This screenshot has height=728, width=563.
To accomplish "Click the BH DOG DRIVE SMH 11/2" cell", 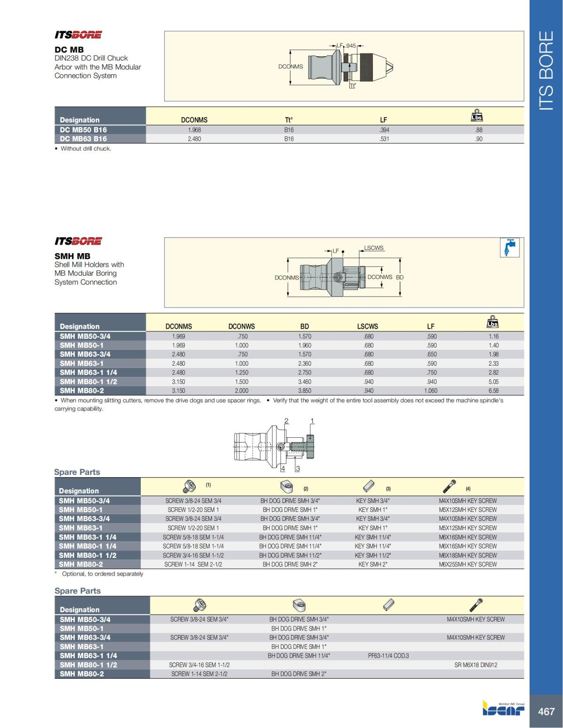I will pyautogui.click(x=290, y=555).
